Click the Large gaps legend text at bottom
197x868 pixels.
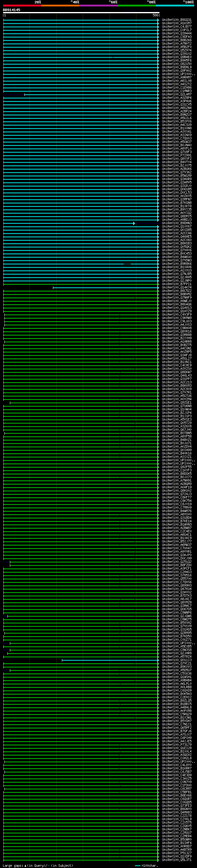click(38, 866)
